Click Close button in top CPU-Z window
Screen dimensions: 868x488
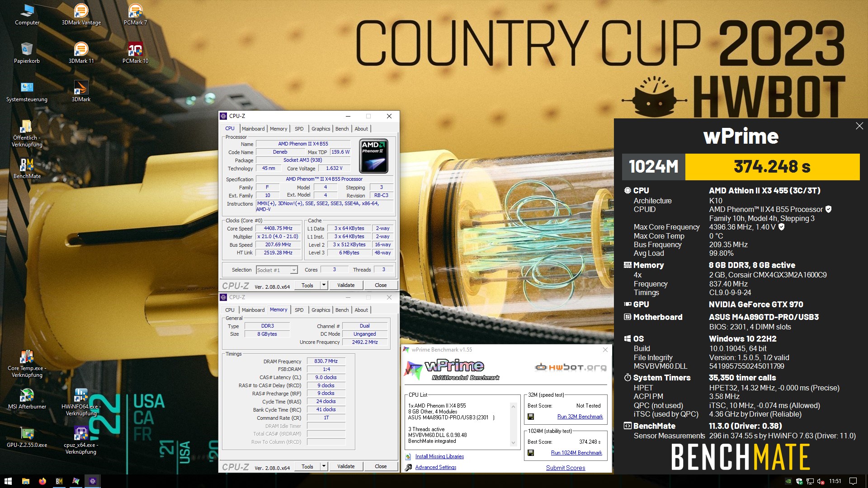tap(381, 285)
